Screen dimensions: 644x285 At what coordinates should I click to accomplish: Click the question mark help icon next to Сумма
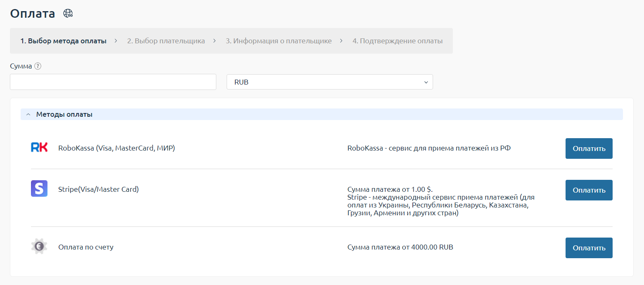[x=38, y=66]
